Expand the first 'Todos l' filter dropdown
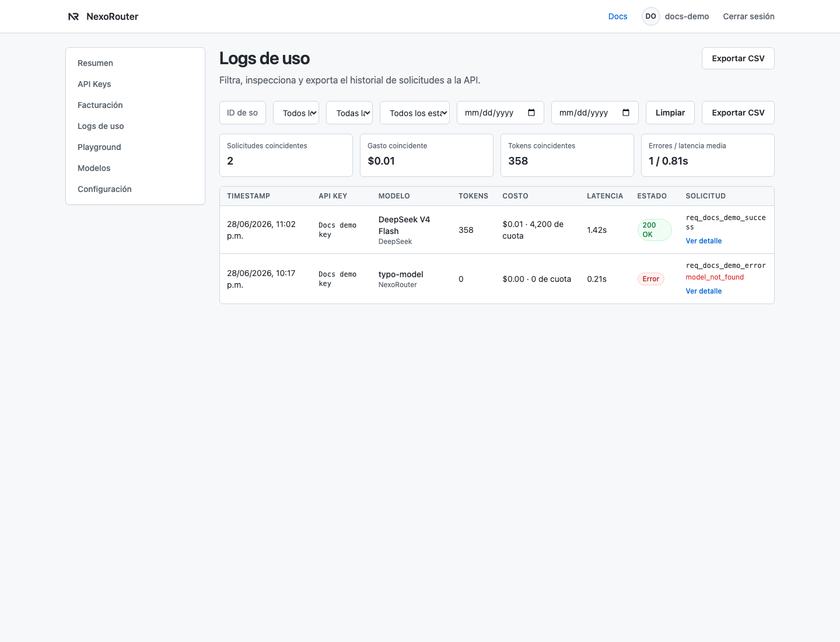The image size is (840, 642). pyautogui.click(x=296, y=113)
